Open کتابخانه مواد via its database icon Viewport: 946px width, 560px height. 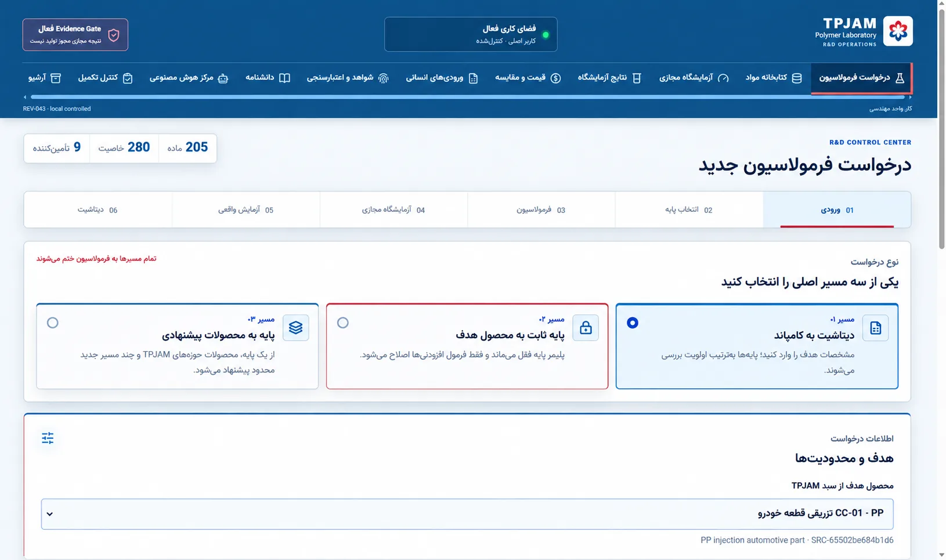click(x=797, y=78)
